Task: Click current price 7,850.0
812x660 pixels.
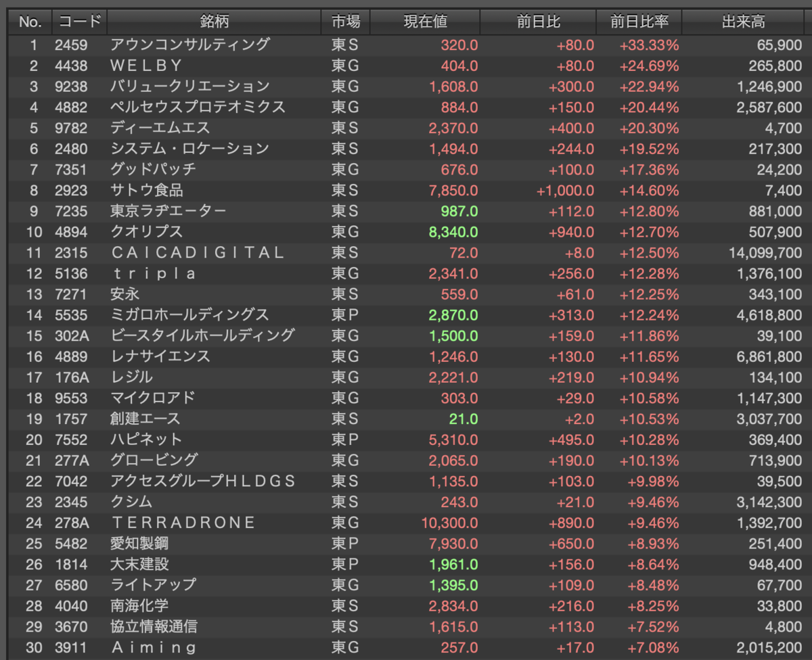Action: [453, 190]
